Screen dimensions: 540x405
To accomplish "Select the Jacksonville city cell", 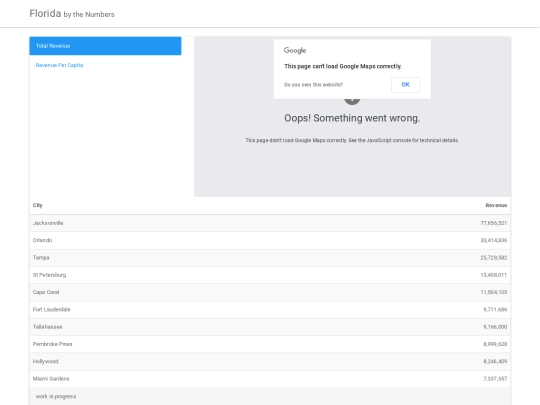I will coord(48,223).
